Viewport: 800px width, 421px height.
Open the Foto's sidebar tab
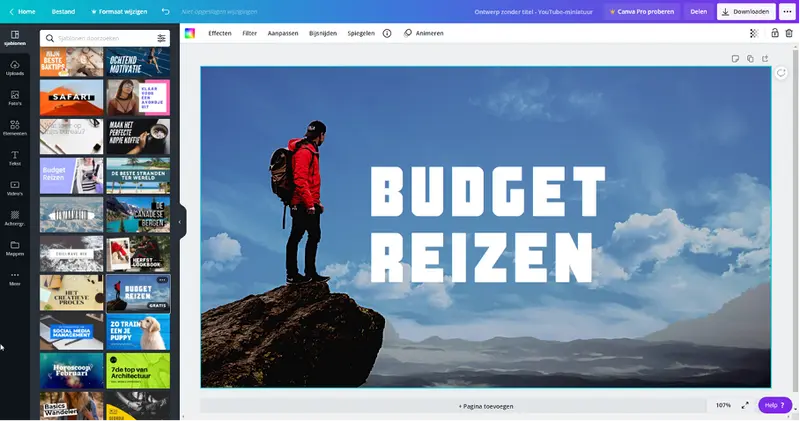point(15,98)
